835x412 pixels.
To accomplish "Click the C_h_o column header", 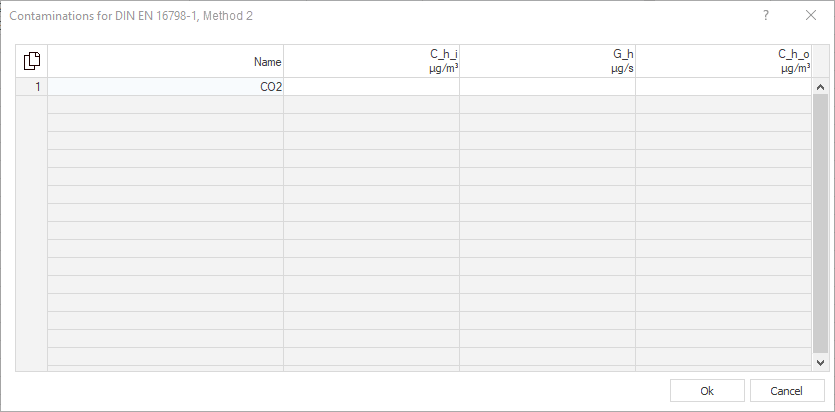I will tap(724, 61).
